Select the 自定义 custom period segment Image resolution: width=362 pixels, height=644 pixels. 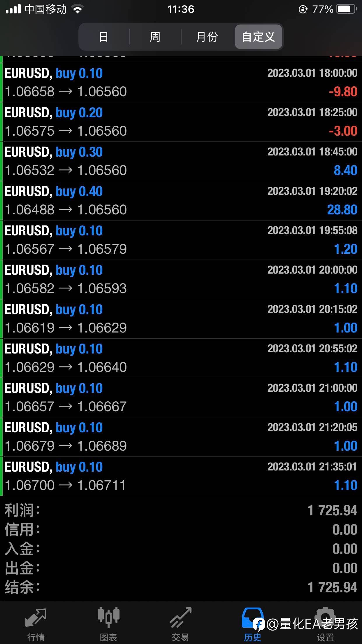258,37
